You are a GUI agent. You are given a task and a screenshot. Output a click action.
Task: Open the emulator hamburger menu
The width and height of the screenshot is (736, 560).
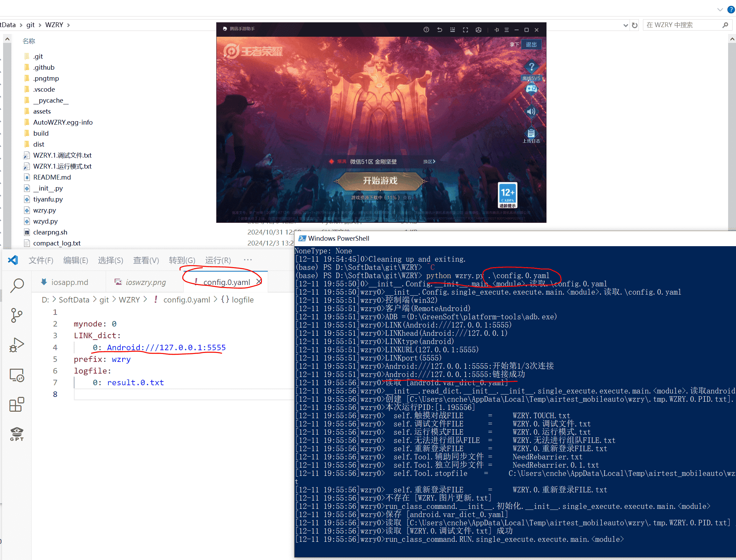pyautogui.click(x=506, y=30)
